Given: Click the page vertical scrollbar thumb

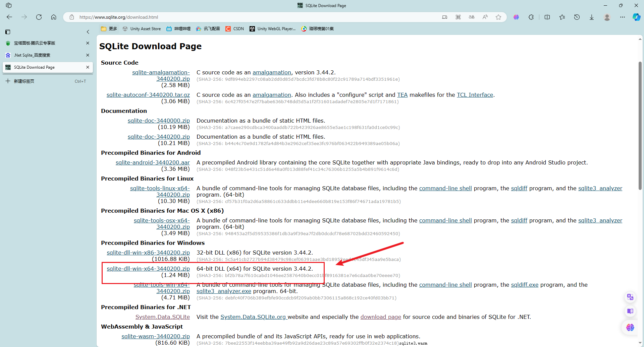Looking at the screenshot, I should tap(640, 126).
